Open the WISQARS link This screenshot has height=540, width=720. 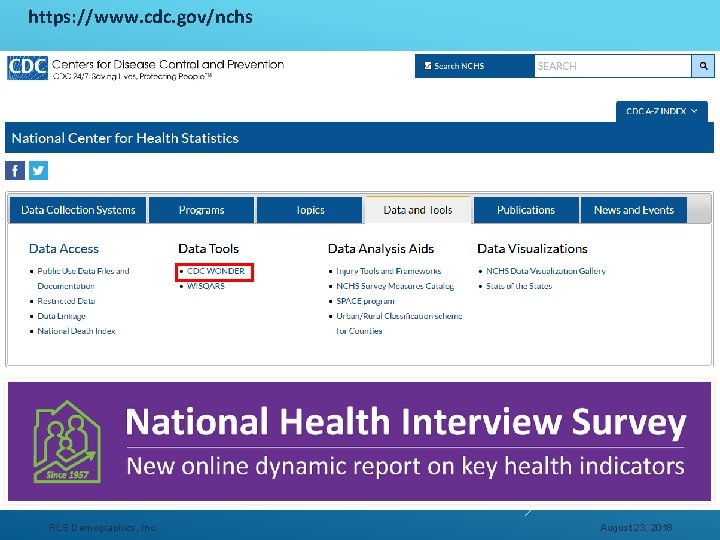(x=206, y=286)
